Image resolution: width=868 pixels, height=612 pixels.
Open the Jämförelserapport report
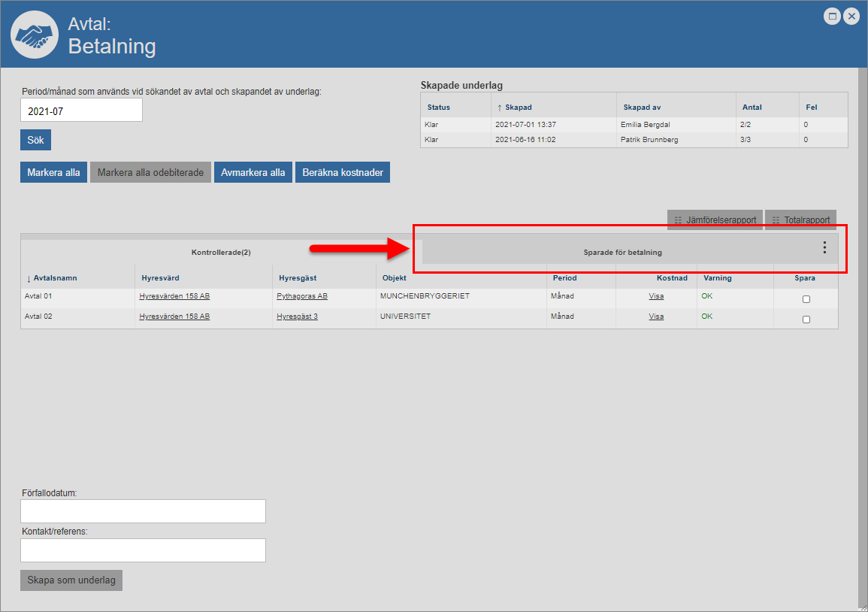point(715,220)
